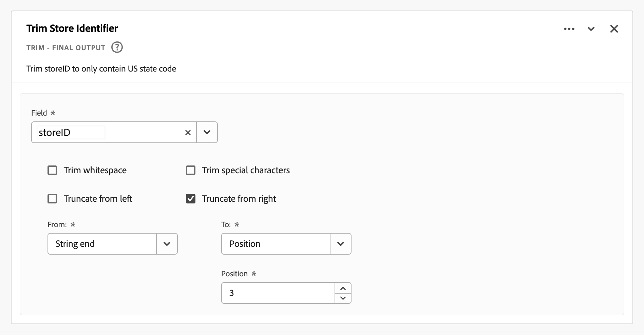Viewport: 644px width, 335px height.
Task: Click the String end selection box
Action: tap(102, 244)
